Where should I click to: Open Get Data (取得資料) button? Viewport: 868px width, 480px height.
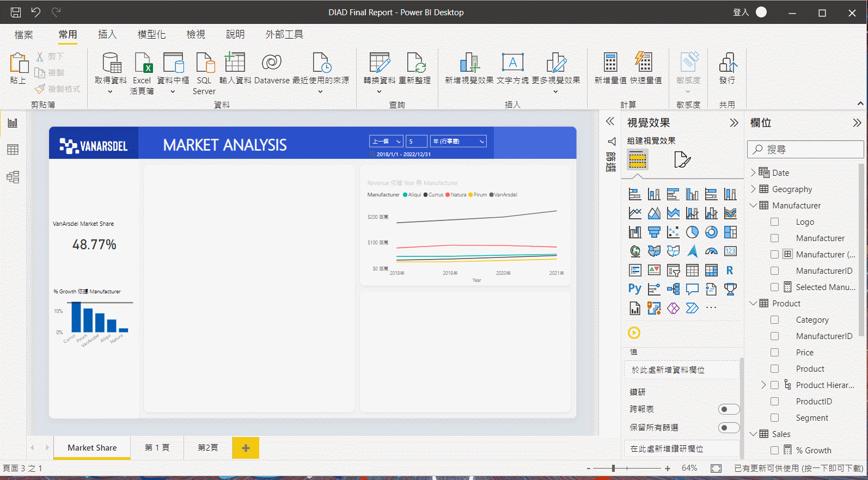click(111, 73)
